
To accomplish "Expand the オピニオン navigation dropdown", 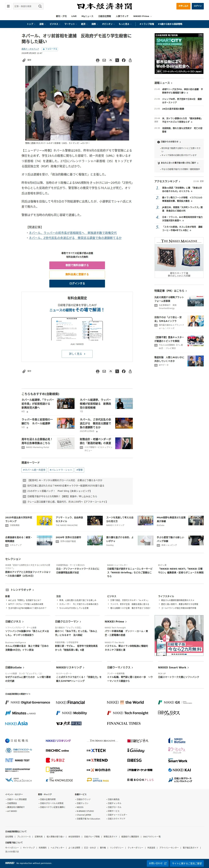I will pyautogui.click(x=108, y=24).
